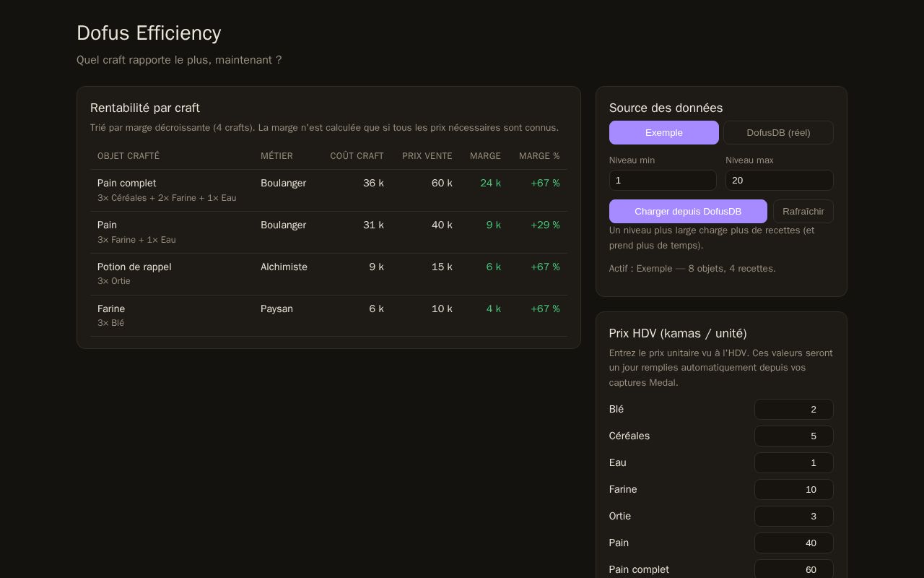Click the PRIX VENTE column header
The image size is (924, 578).
click(427, 156)
